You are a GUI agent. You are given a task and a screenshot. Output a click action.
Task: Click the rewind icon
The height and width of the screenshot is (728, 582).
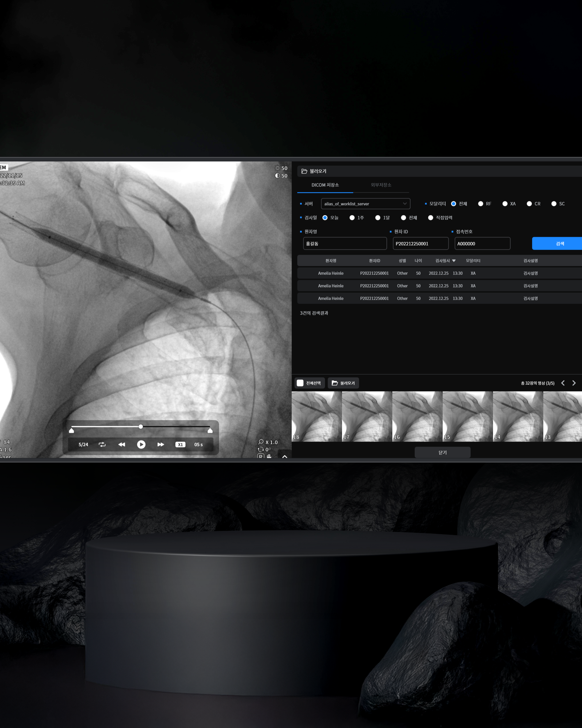point(121,444)
